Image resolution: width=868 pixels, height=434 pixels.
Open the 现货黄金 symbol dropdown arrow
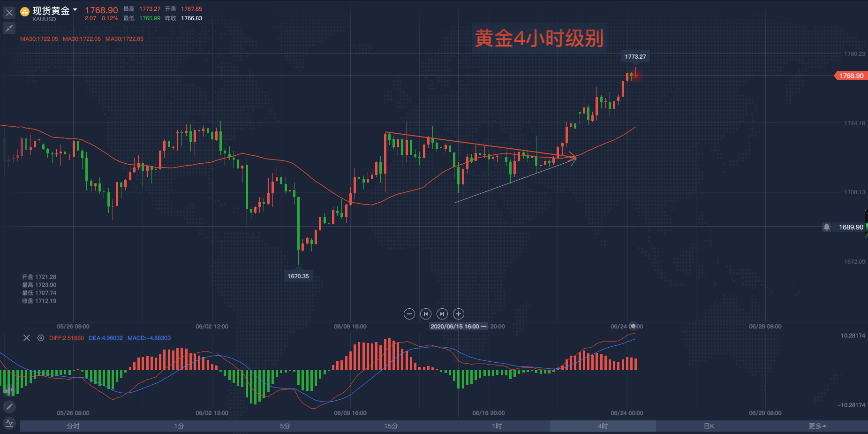coord(75,10)
